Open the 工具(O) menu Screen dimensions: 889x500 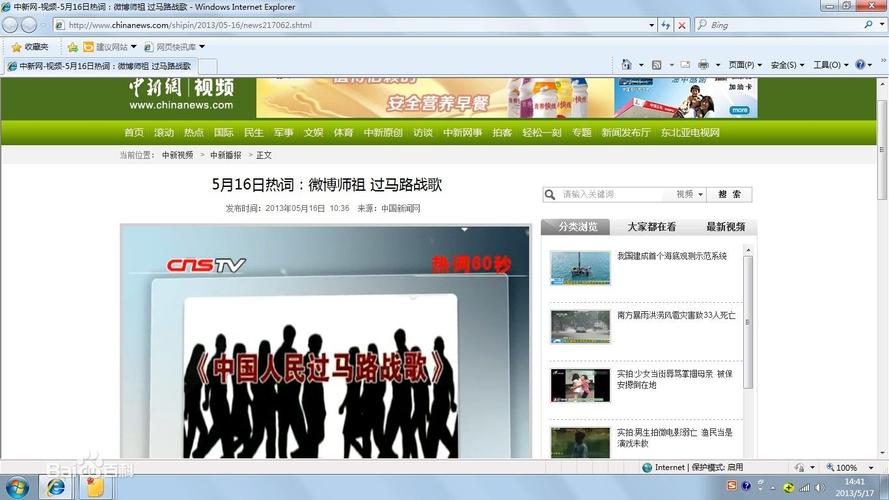coord(831,65)
